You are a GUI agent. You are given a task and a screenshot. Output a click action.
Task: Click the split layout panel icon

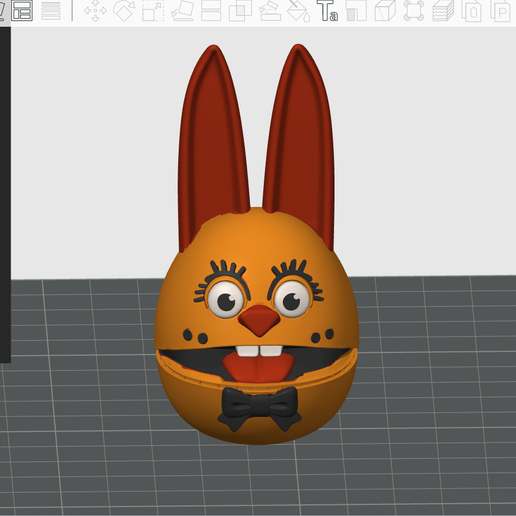point(22,11)
